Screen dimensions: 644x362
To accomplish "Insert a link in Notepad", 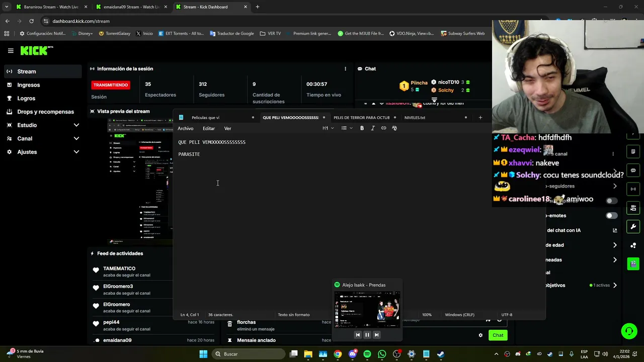I will click(383, 128).
